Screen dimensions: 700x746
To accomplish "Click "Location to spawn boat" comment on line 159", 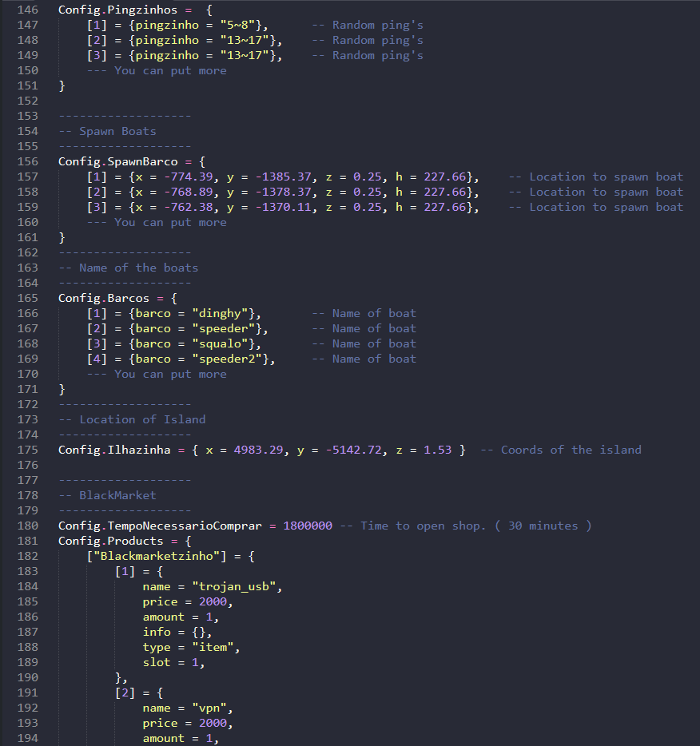I will (x=607, y=208).
